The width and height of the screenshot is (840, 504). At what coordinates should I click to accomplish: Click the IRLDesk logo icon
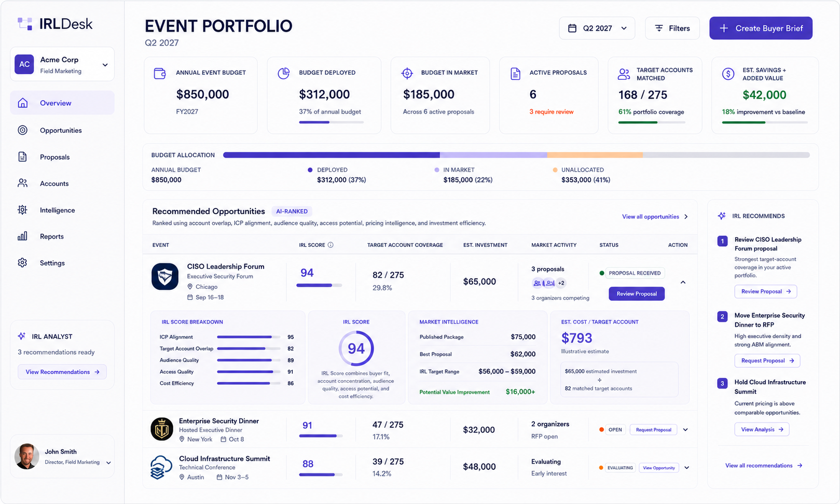pyautogui.click(x=25, y=23)
